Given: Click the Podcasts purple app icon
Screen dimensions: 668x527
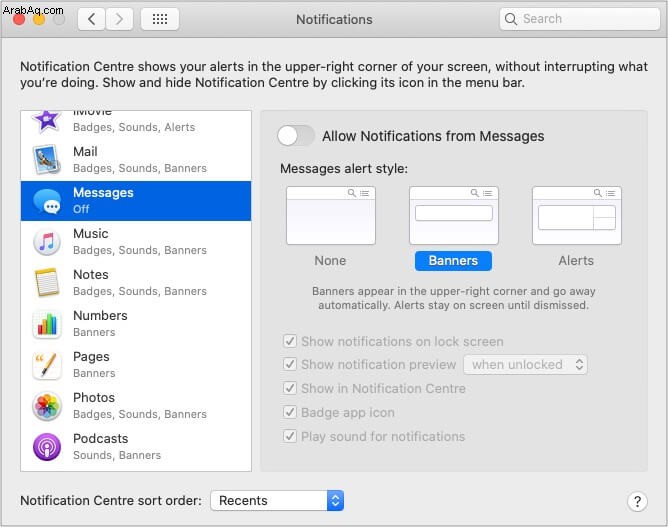Looking at the screenshot, I should point(47,447).
